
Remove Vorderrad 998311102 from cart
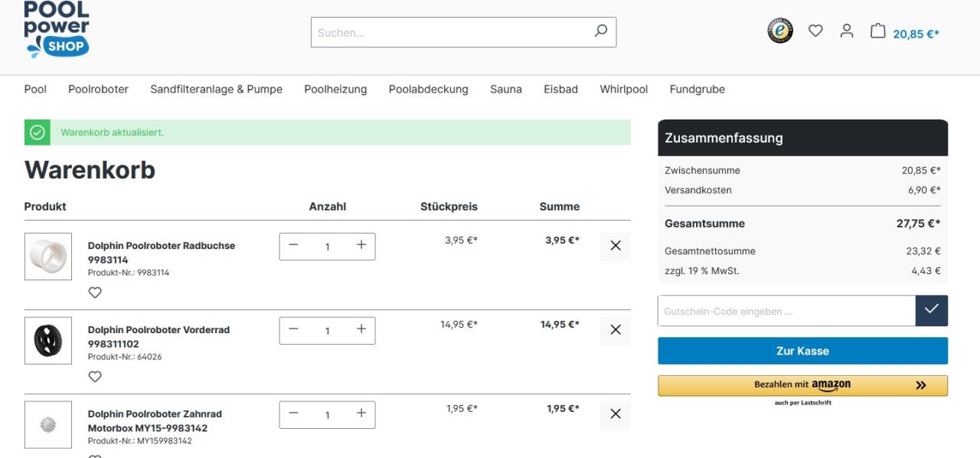(x=616, y=330)
